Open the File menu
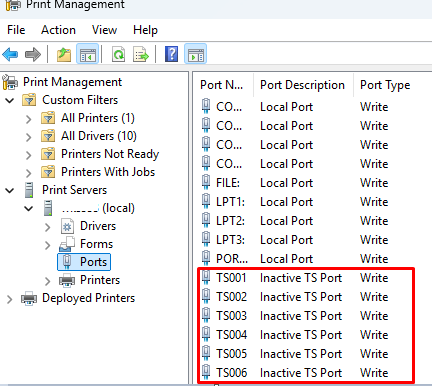432x386 pixels. pos(16,30)
